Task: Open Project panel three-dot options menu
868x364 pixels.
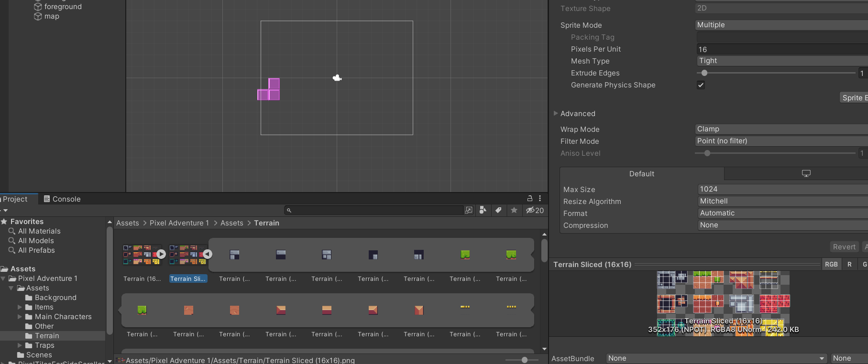Action: coord(540,198)
